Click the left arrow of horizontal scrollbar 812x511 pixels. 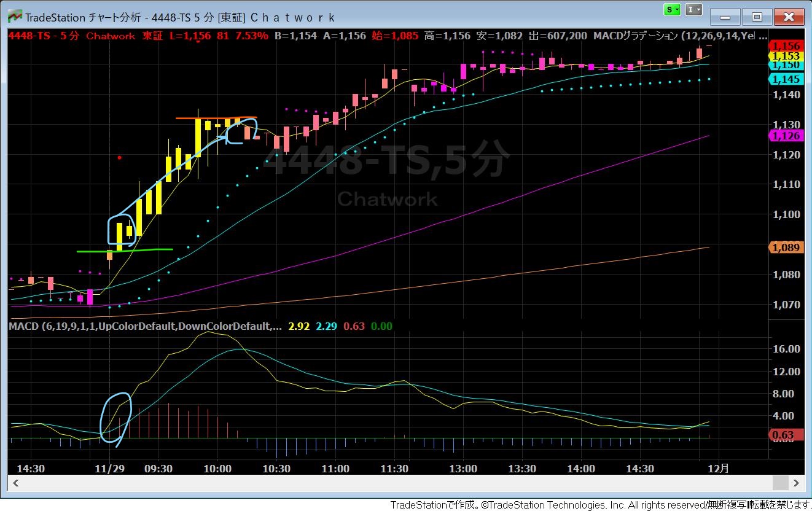pos(15,483)
